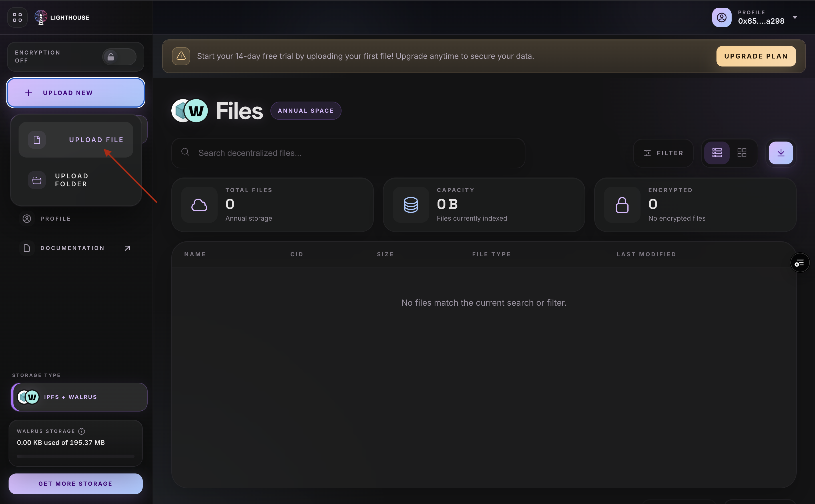815x504 pixels.
Task: Click the Upload New button
Action: click(x=76, y=93)
